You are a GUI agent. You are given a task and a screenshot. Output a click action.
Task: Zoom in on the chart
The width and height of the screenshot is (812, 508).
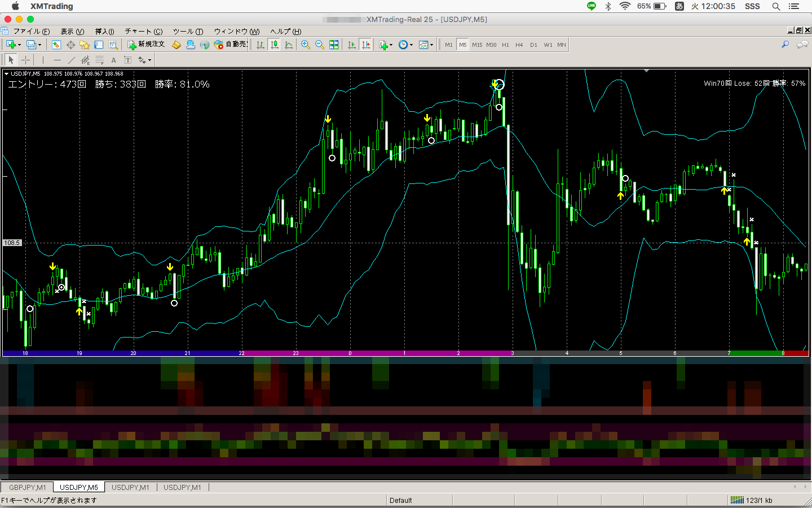point(306,45)
